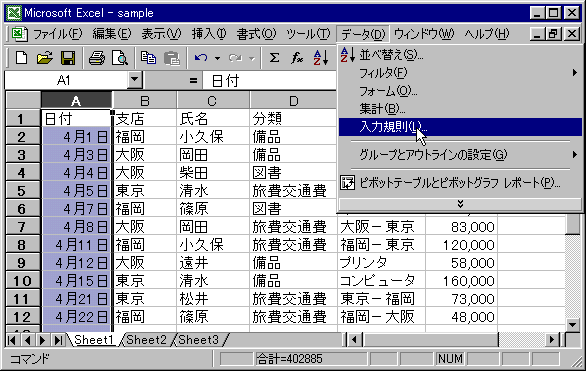
Task: Open the Redo history dropdown arrow
Action: click(x=252, y=58)
